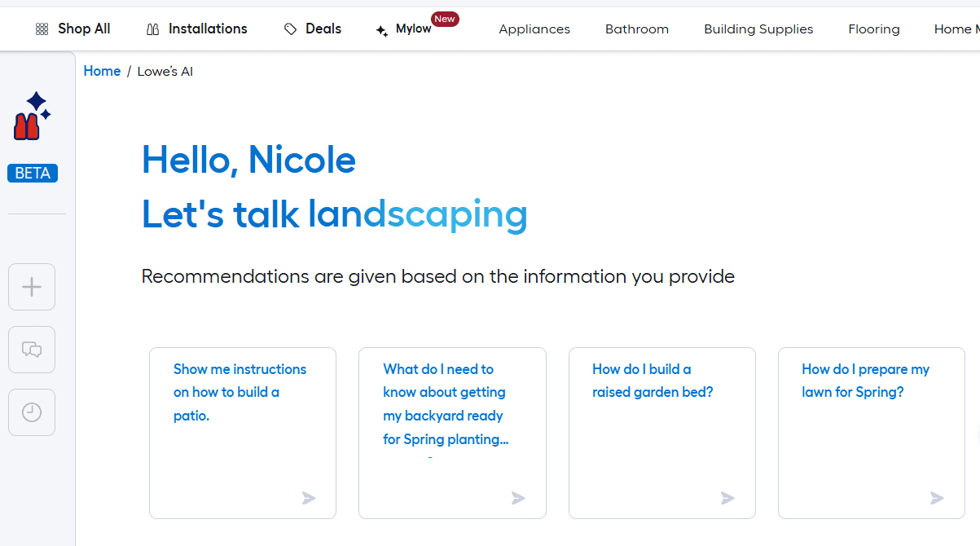Open the chat conversations icon
The image size is (980, 546).
32,350
